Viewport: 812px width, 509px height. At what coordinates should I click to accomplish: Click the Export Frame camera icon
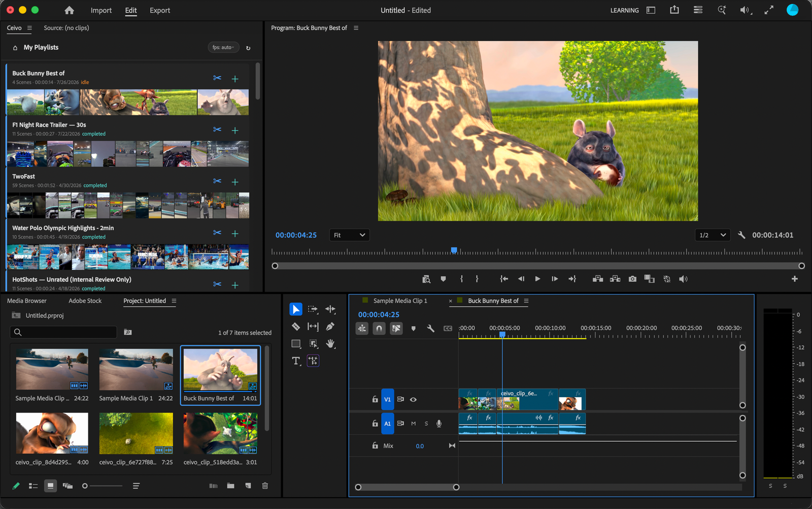(632, 279)
